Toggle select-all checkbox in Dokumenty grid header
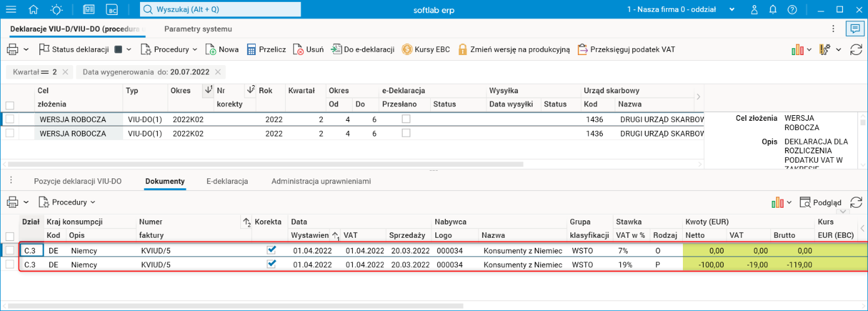Image resolution: width=868 pixels, height=311 pixels. (x=9, y=236)
